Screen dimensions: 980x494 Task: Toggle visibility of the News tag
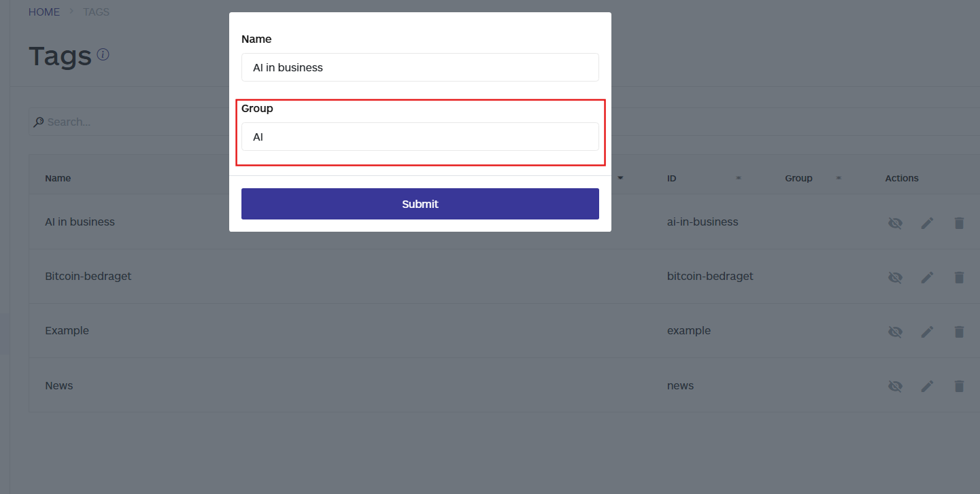point(895,386)
